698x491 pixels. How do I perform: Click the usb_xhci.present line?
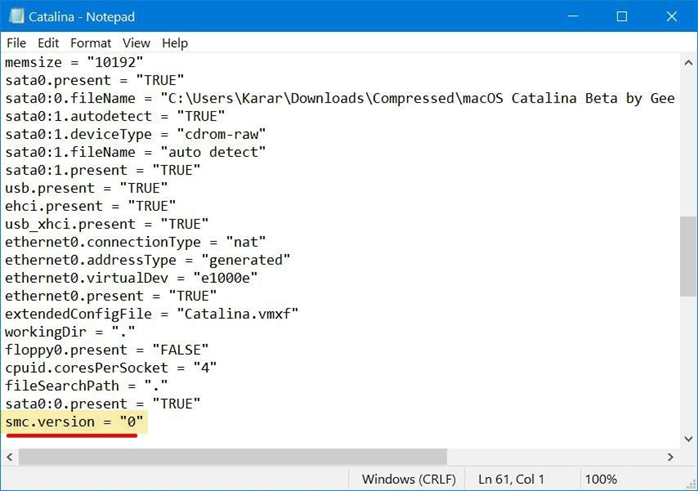[x=107, y=224]
